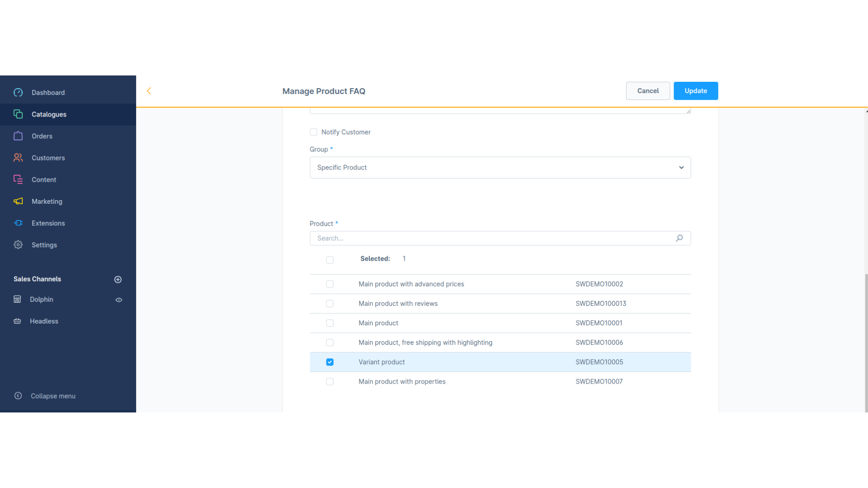Enable the Main product checkbox
This screenshot has width=868, height=488.
[x=330, y=323]
